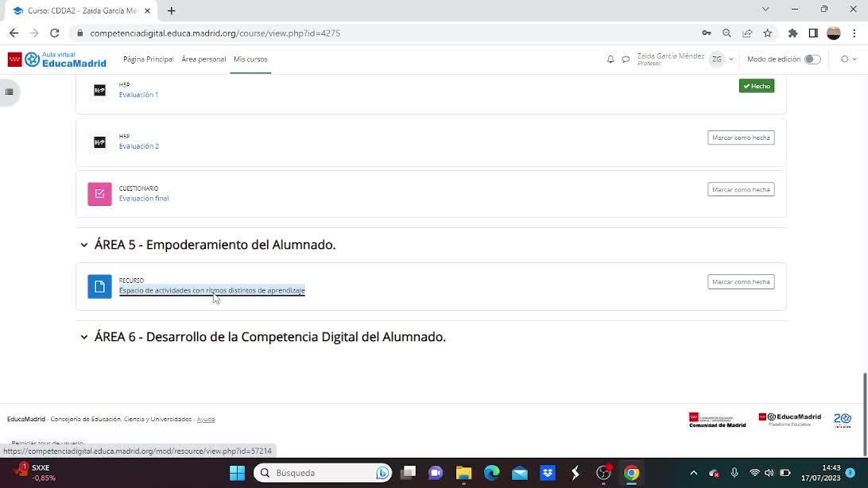The height and width of the screenshot is (488, 868).
Task: Click the Chrome profile picture
Action: [834, 33]
